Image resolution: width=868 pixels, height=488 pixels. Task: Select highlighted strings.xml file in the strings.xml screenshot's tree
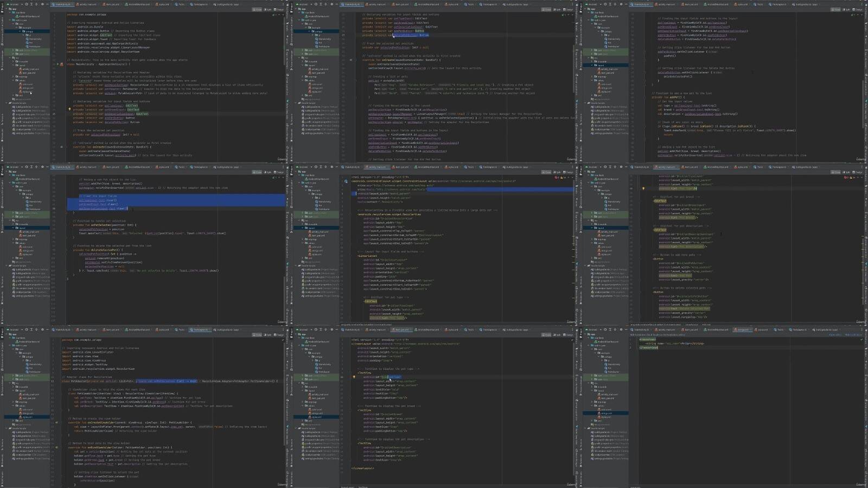tap(605, 413)
